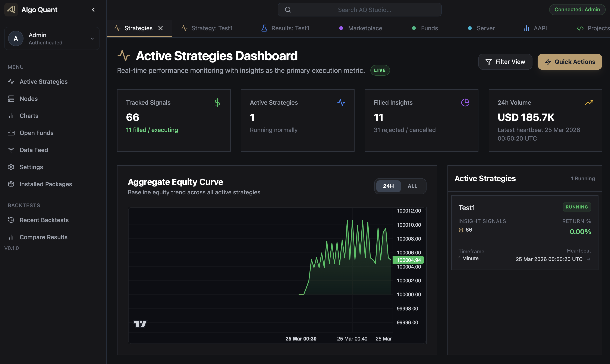Click the TradingView logo on chart
Image resolution: width=610 pixels, height=364 pixels.
[x=140, y=324]
